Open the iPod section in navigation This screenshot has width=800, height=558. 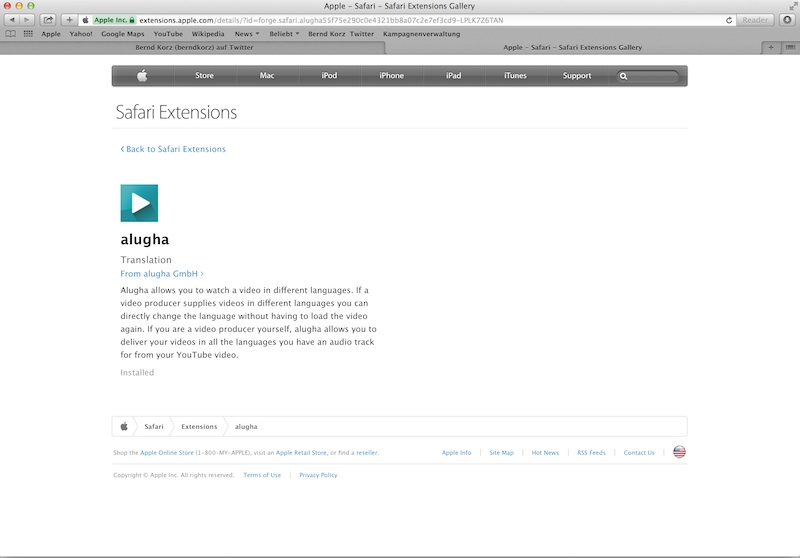(329, 75)
